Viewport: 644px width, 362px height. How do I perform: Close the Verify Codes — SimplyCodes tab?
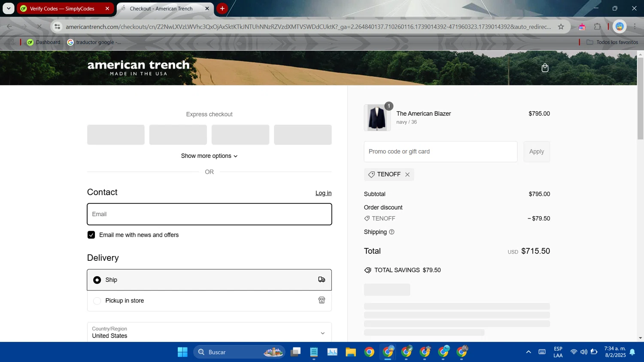pos(107,9)
